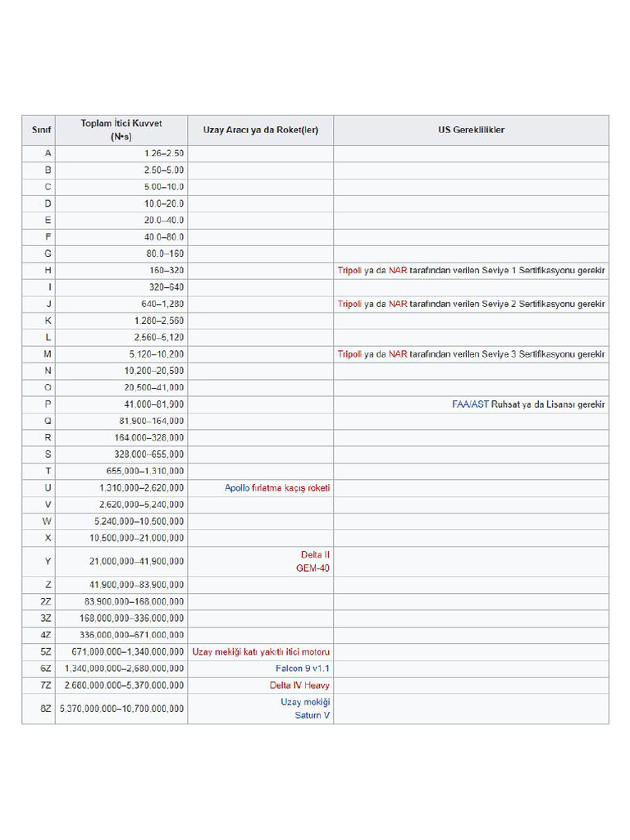Open the Saturn V link
Image resolution: width=630 pixels, height=840 pixels.
coord(313,715)
